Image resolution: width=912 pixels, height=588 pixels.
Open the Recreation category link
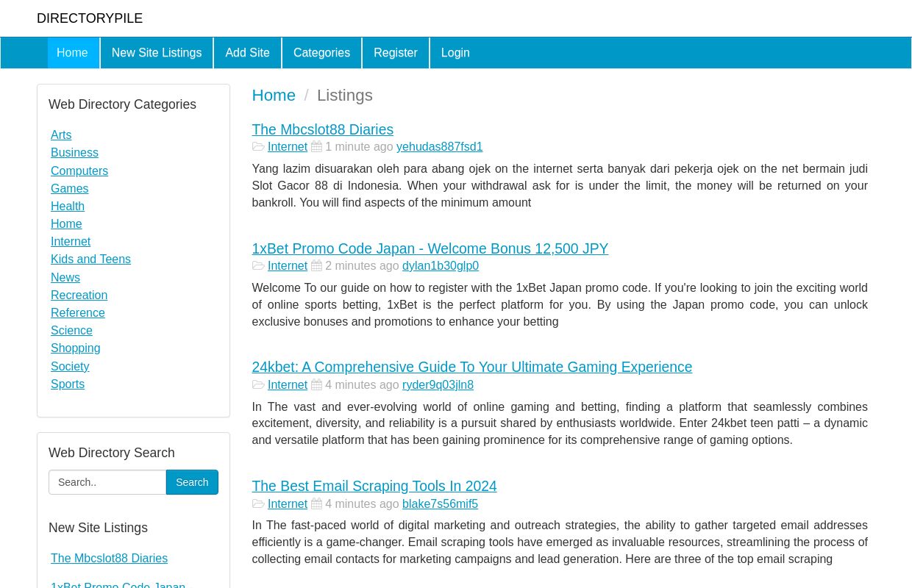[x=79, y=295]
